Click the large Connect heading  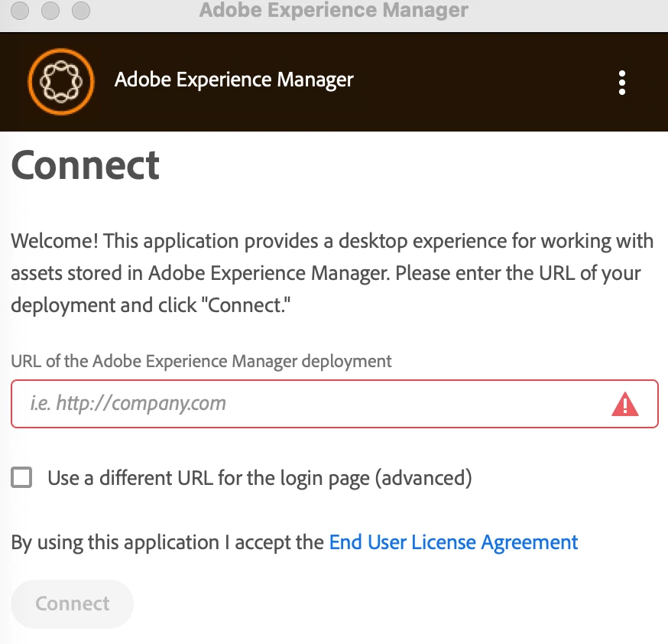(x=86, y=165)
